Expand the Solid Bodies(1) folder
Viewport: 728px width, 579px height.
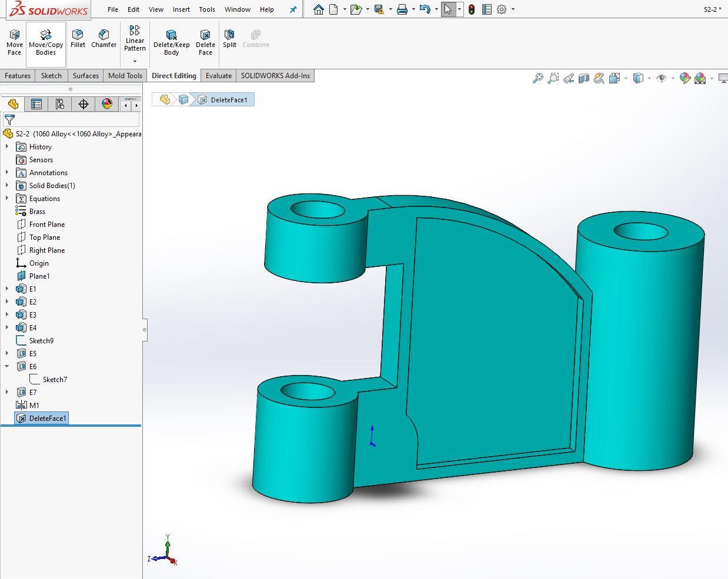click(x=7, y=185)
